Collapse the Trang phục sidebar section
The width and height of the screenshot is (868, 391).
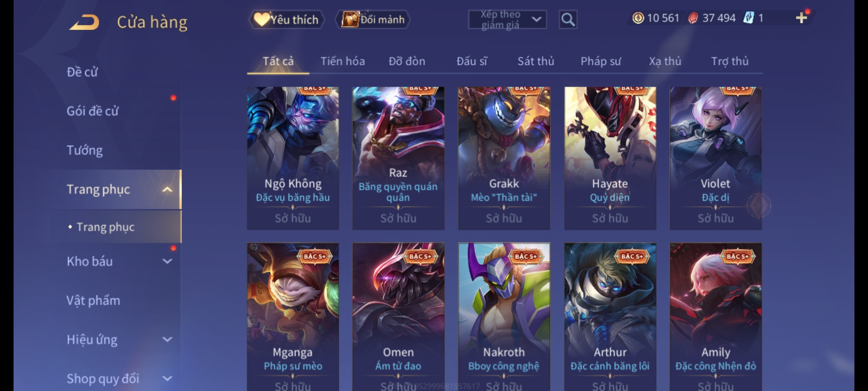[x=167, y=189]
